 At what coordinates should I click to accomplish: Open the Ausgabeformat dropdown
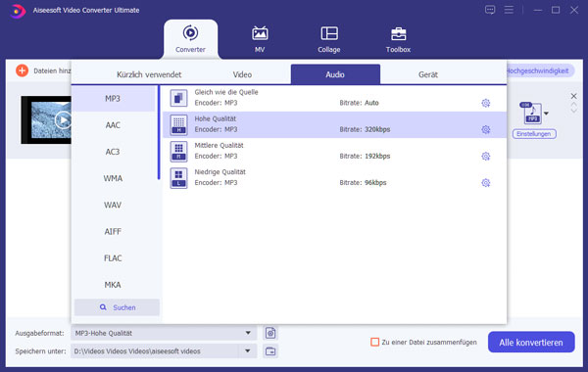point(164,333)
